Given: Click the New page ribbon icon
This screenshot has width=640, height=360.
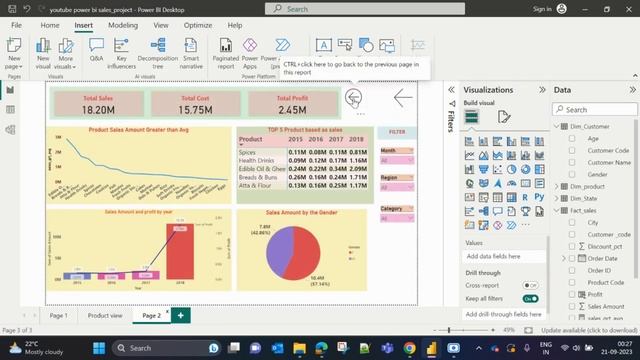Looking at the screenshot, I should 14,53.
